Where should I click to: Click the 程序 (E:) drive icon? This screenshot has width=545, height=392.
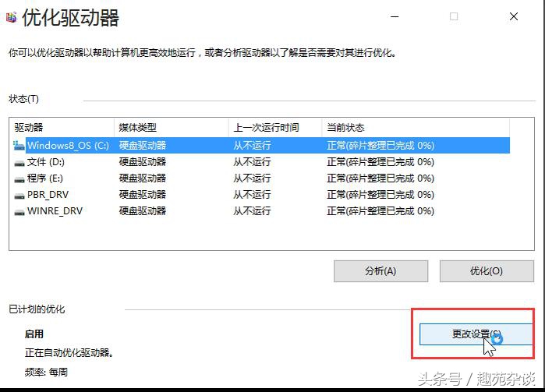[19, 179]
